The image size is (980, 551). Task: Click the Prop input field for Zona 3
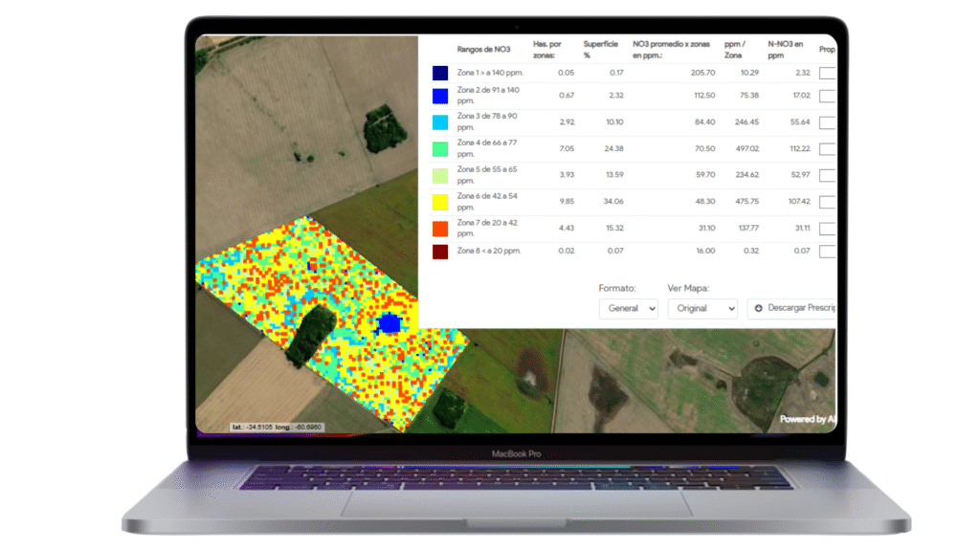coord(828,122)
